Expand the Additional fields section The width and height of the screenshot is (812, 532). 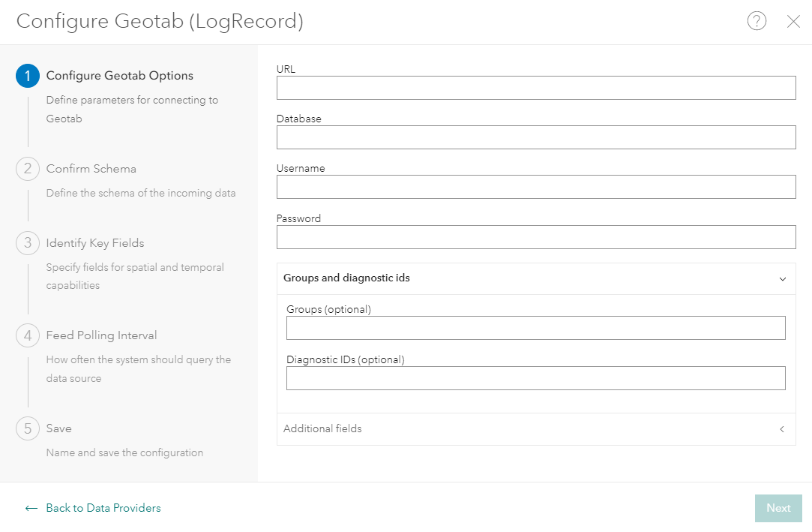click(781, 428)
